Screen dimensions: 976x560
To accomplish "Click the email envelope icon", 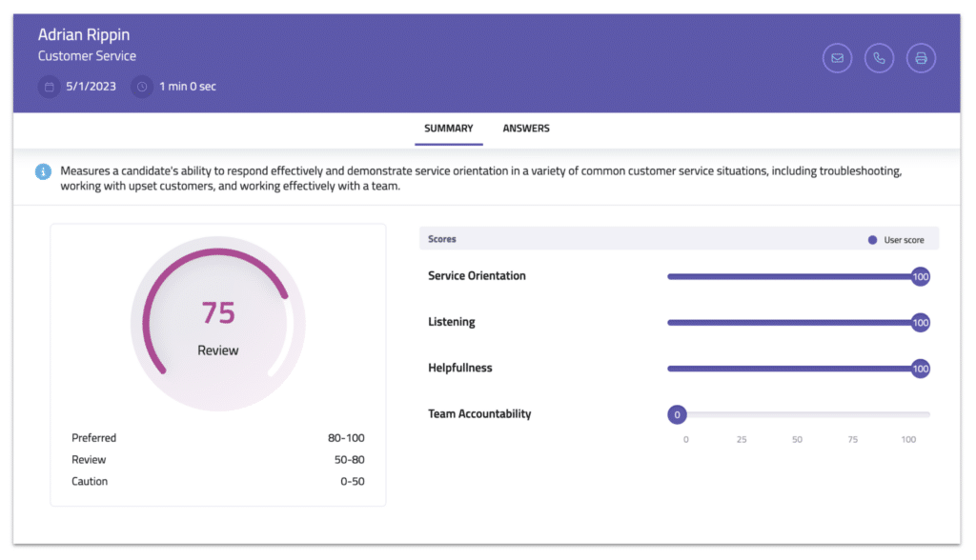I will [x=837, y=58].
